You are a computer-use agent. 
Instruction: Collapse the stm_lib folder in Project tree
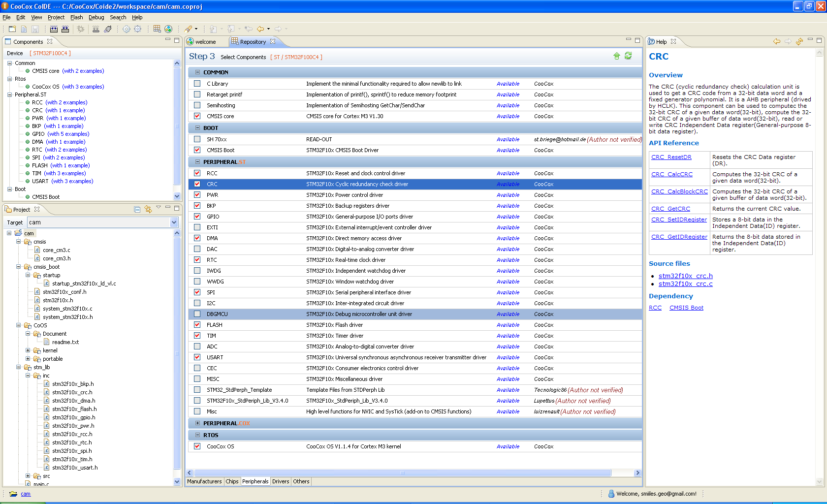click(19, 367)
